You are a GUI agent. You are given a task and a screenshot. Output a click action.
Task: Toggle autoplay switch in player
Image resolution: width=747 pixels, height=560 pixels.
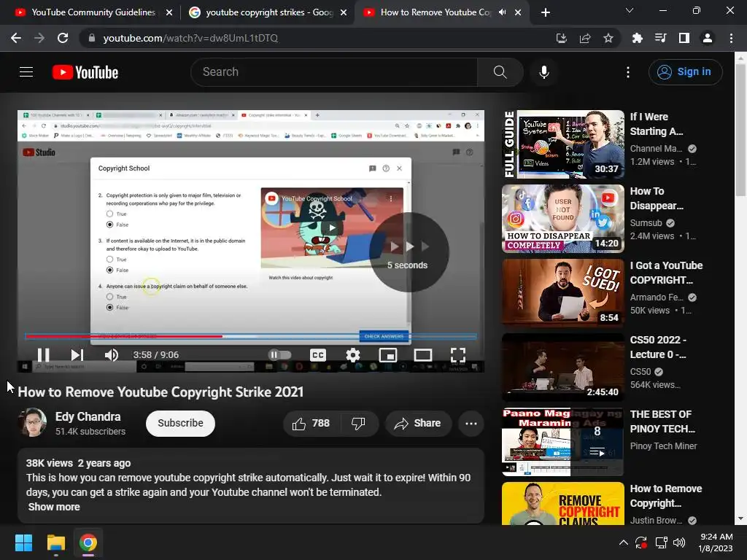(279, 355)
